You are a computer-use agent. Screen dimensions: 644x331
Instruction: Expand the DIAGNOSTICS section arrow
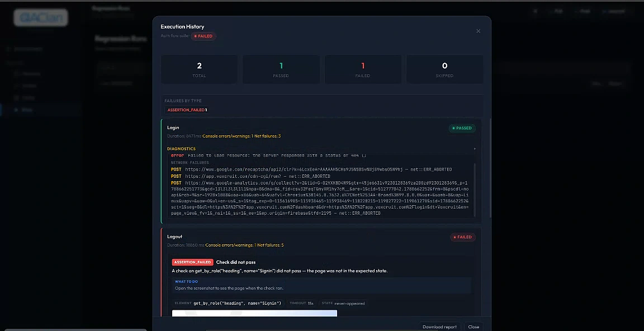click(x=475, y=149)
